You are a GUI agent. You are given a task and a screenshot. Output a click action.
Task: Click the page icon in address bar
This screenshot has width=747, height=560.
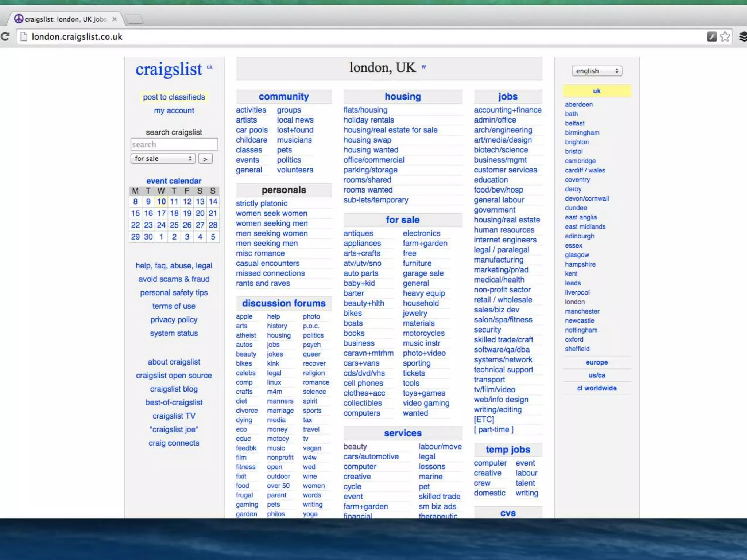point(24,37)
